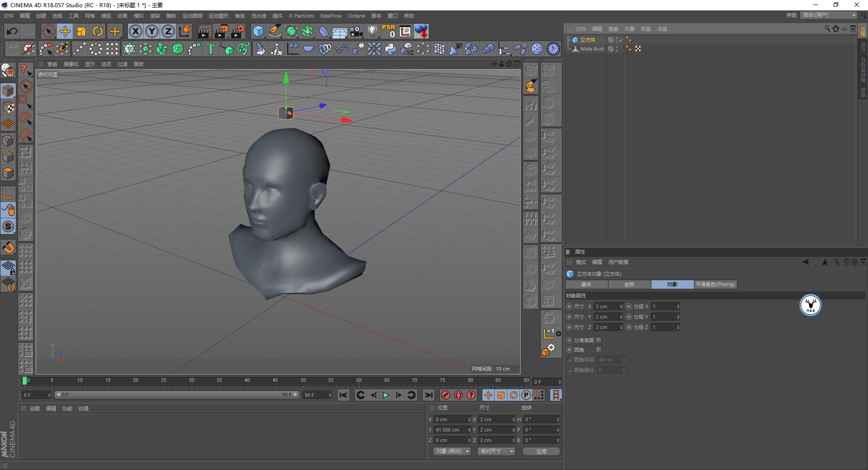Click the Undo arrow icon
This screenshot has height=470, width=868.
point(12,31)
